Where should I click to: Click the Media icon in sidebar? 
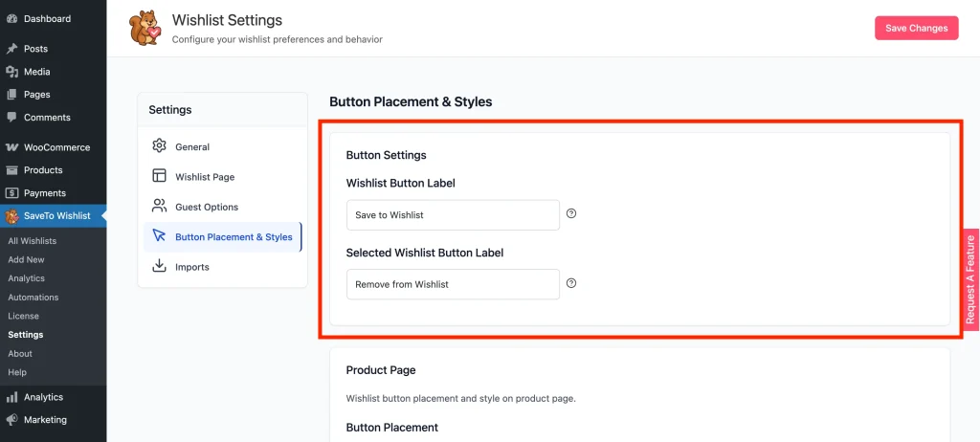coord(11,72)
